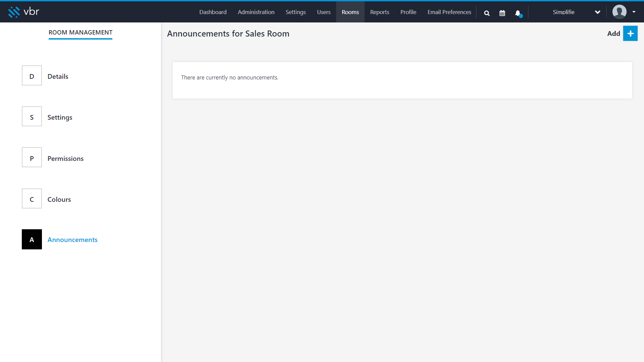Select the C Colours tile icon
The height and width of the screenshot is (362, 644).
tap(32, 198)
